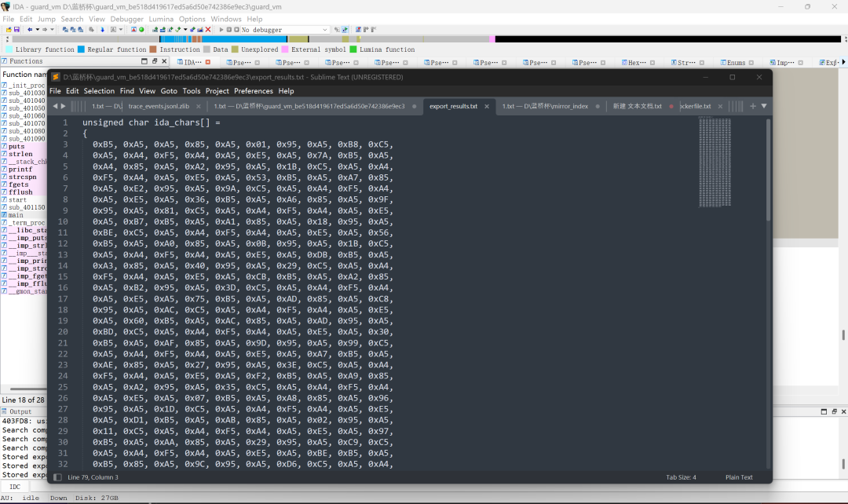
Task: Open the forward-arrow history dropdown in IDA
Action: pos(52,30)
